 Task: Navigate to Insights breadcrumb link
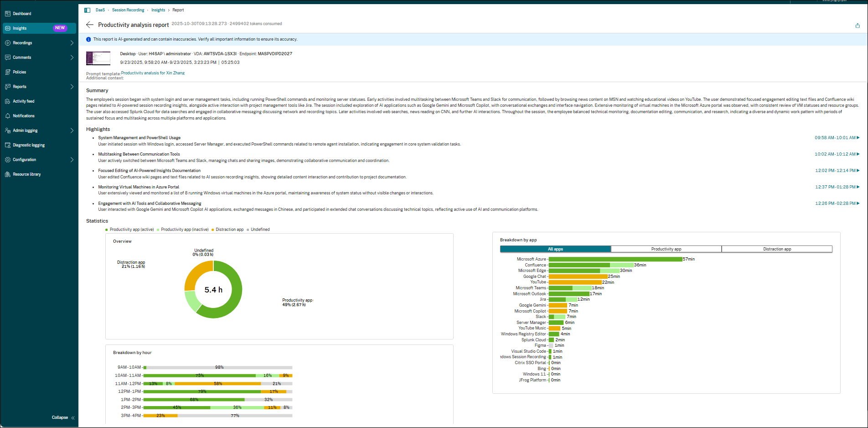click(158, 10)
